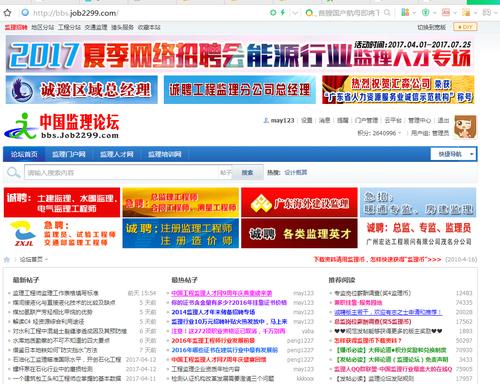Click the bookmark star icon beside the address bar
500x384 pixels.
point(7,13)
